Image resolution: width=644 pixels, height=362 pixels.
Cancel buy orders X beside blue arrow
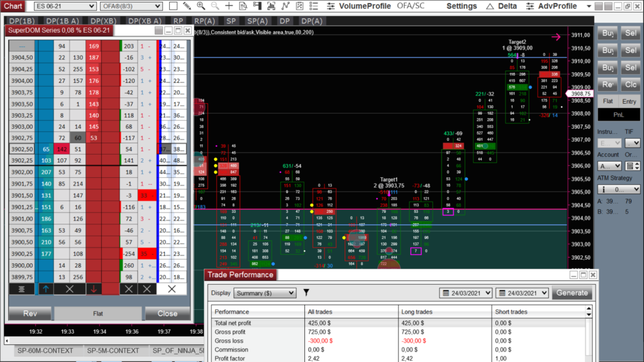(69, 289)
